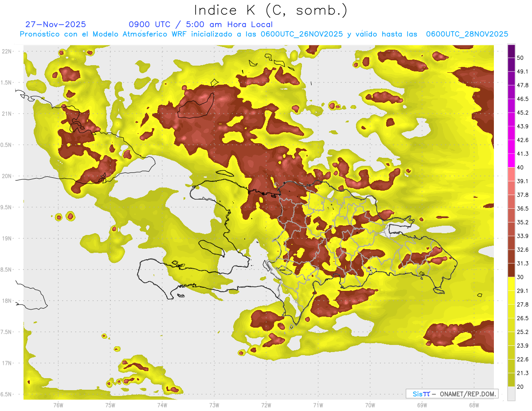Click the "70W" longitude label

tap(370, 405)
